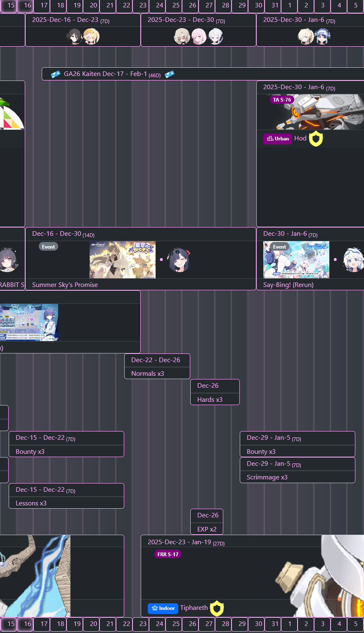Click the yellow shield icon beside Tiphareth
The height and width of the screenshot is (633, 364).
tap(217, 608)
